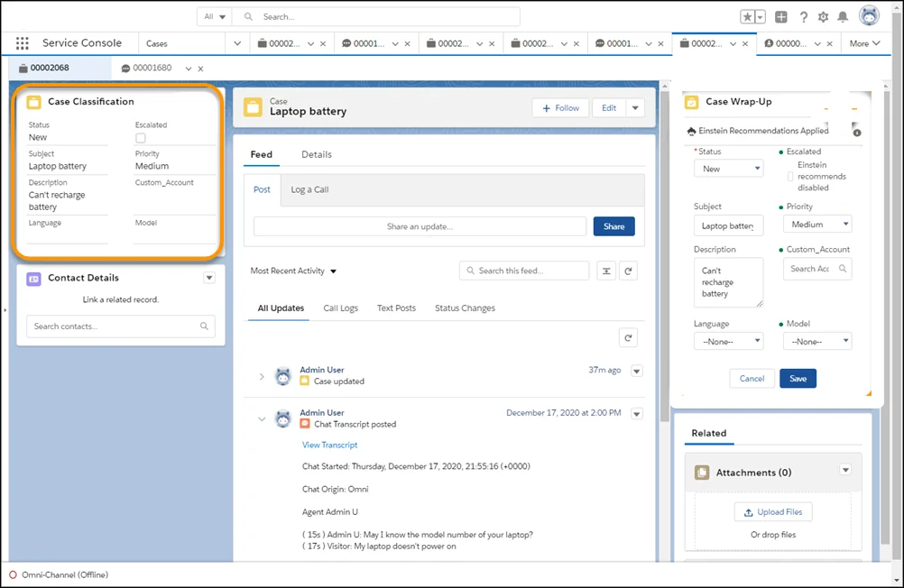
Task: Close the 00001680 subtab
Action: (x=200, y=69)
